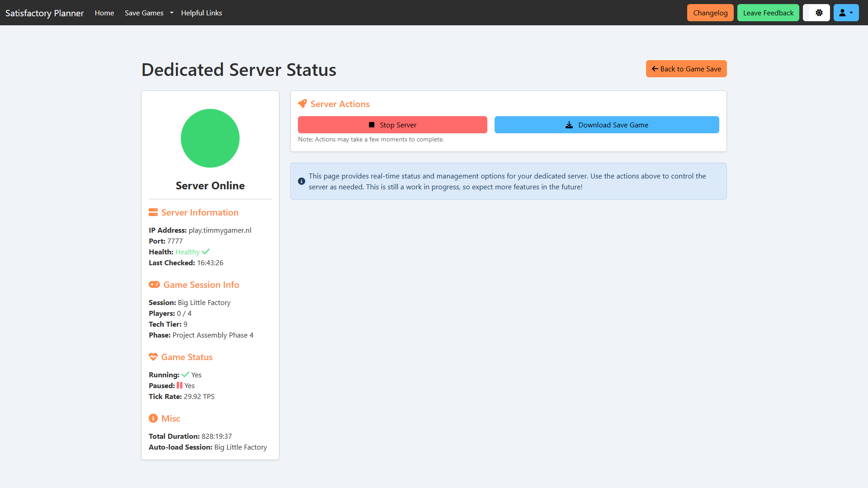Viewport: 868px width, 488px height.
Task: Click the rocket icon beside Server Actions
Action: (x=302, y=103)
